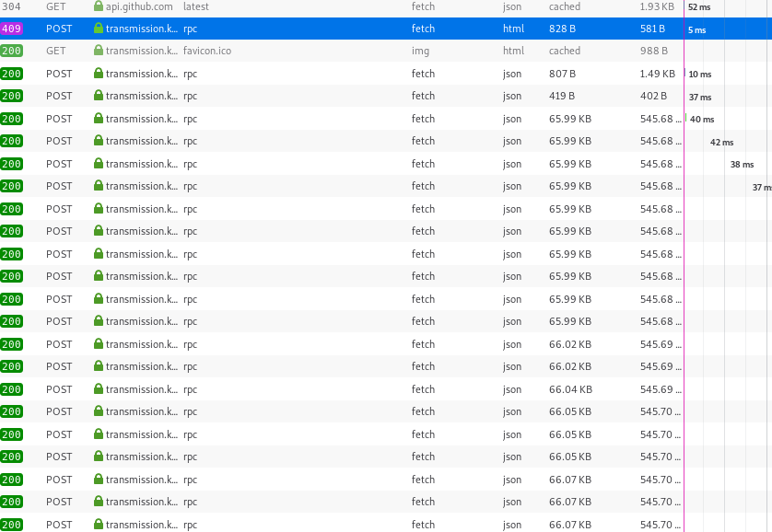
Task: Click the lock icon in the 419 B row
Action: [99, 96]
